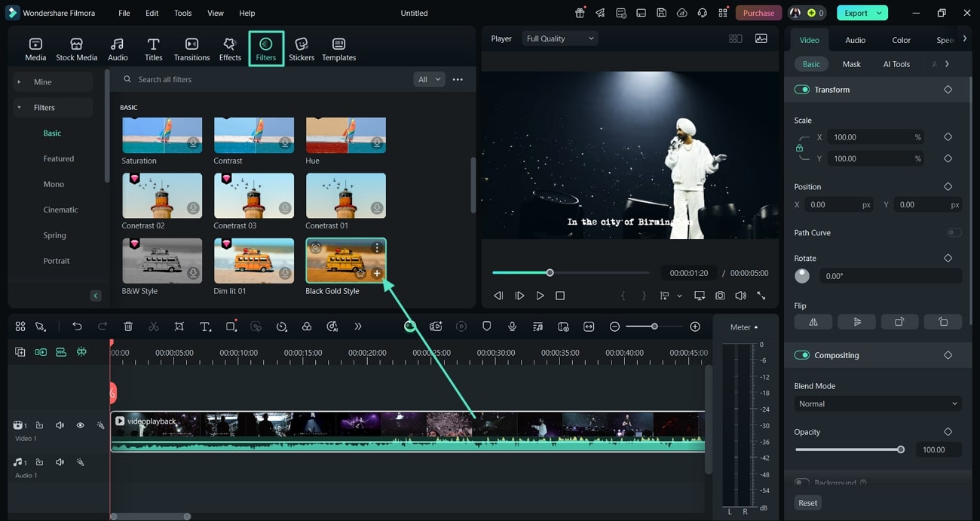
Task: Show more sub-tabs chevron after AI Tools
Action: pyautogui.click(x=947, y=64)
